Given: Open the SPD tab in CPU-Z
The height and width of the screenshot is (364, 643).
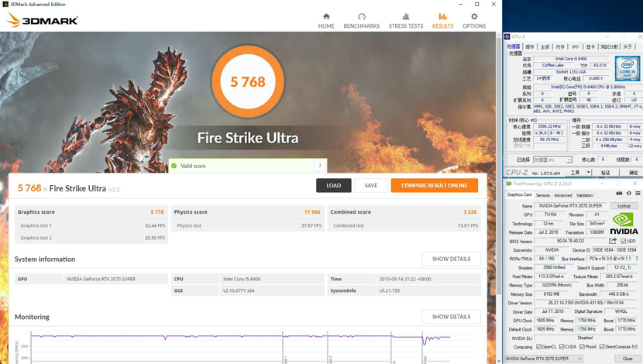Looking at the screenshot, I should (575, 46).
